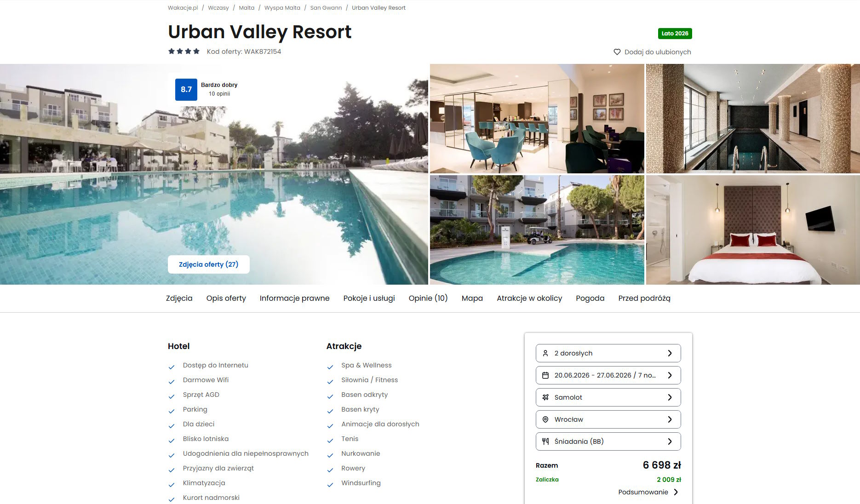The width and height of the screenshot is (860, 504).
Task: Click the checkmark beside Klimatyzacja
Action: click(x=172, y=485)
